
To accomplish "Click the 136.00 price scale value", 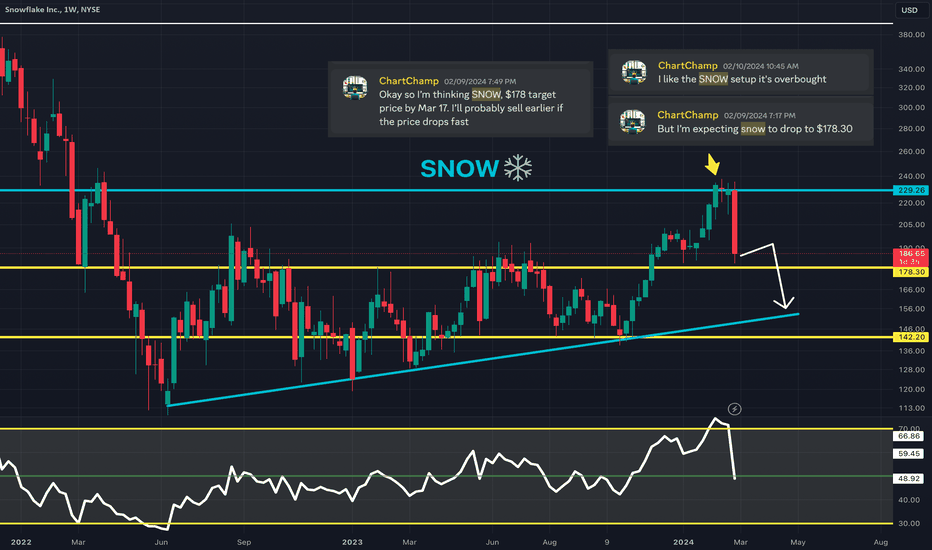I will pos(911,351).
